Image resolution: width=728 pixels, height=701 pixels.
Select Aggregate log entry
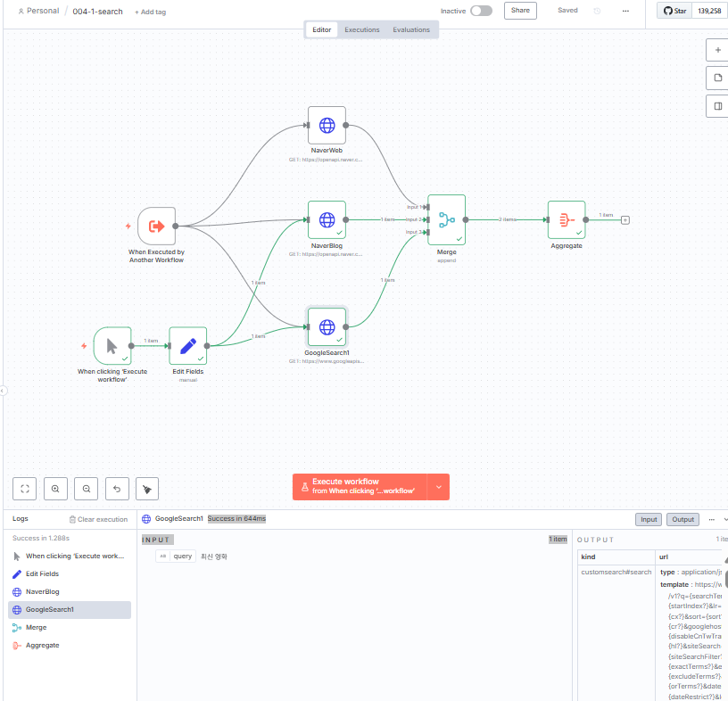[x=70, y=646]
